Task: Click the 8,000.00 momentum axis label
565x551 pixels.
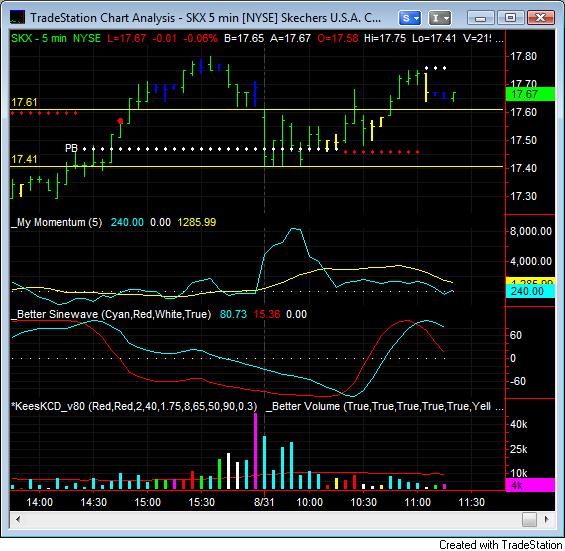Action: pos(531,231)
